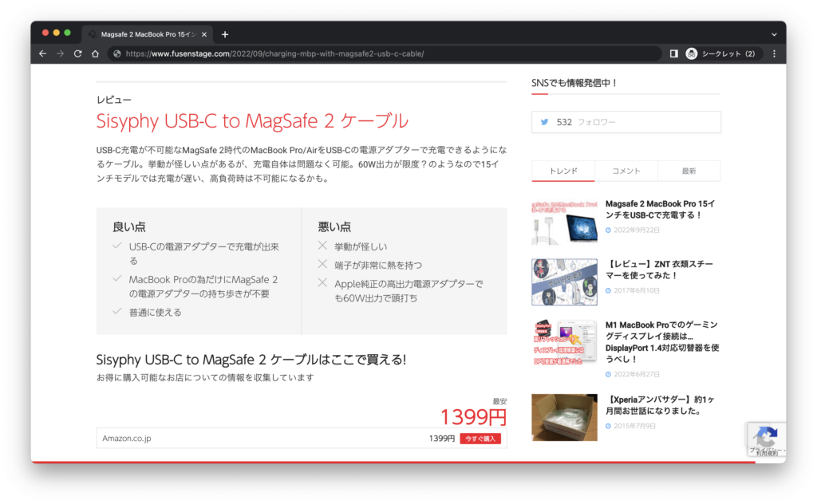Click the 2015年7月9日 article date
817x504 pixels.
tap(634, 426)
